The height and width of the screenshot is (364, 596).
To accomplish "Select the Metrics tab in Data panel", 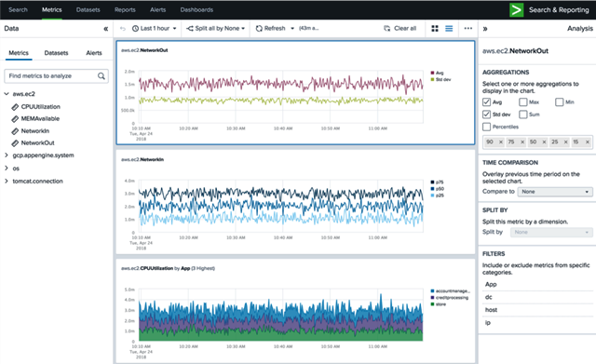I will pyautogui.click(x=19, y=53).
